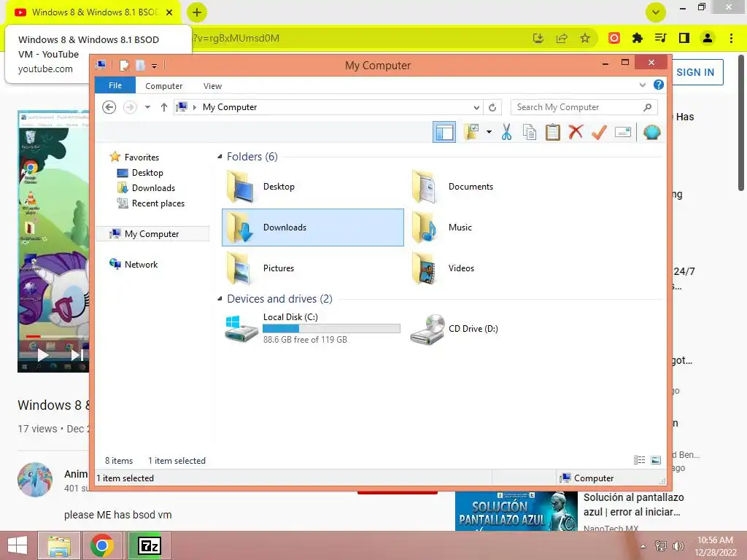Click the Classic Shell settings icon
Screen dimensions: 747x560
click(651, 132)
